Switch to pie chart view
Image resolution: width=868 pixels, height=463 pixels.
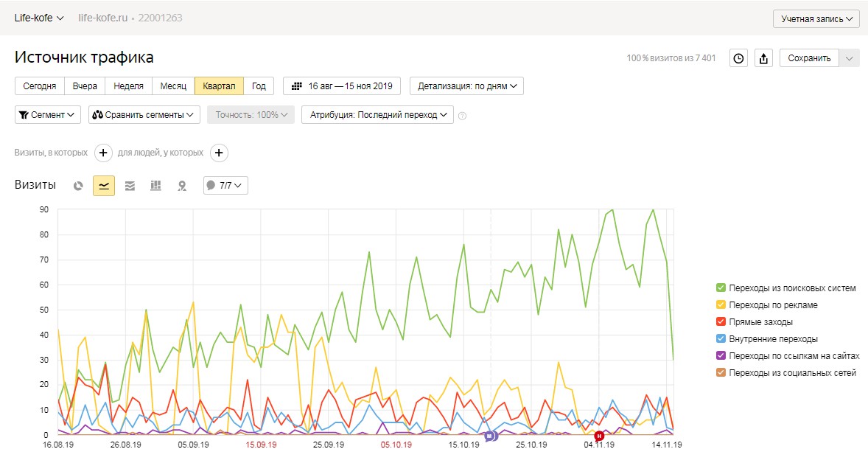click(78, 186)
